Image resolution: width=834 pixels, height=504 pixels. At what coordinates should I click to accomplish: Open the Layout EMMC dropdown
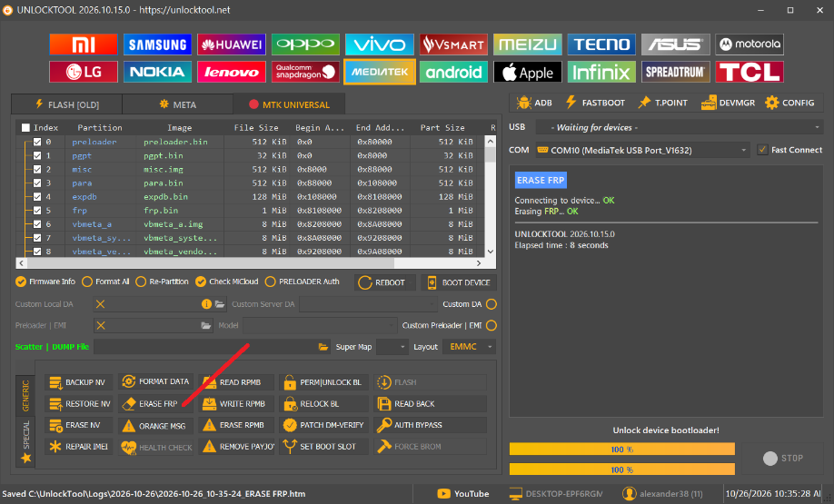470,347
